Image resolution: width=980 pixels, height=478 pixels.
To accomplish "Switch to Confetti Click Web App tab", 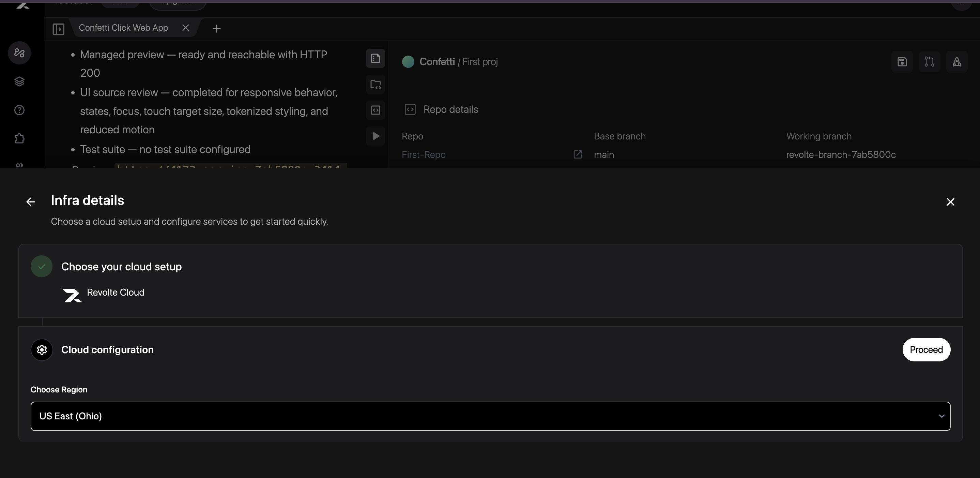I will click(123, 28).
